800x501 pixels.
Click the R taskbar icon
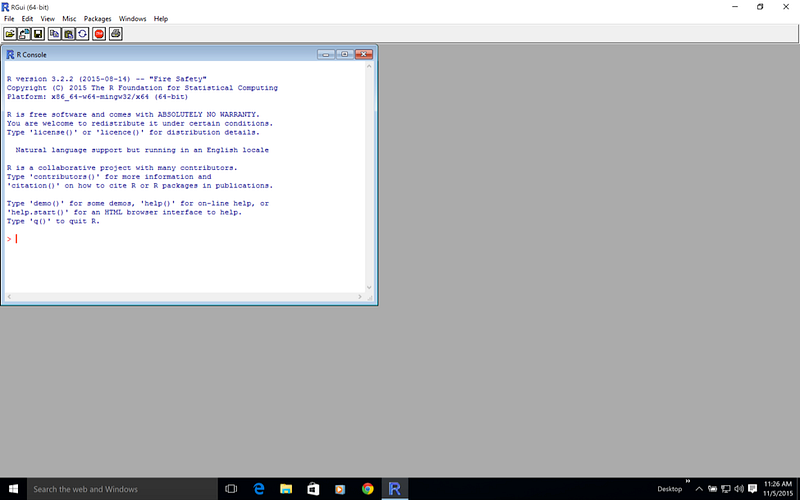(x=394, y=489)
